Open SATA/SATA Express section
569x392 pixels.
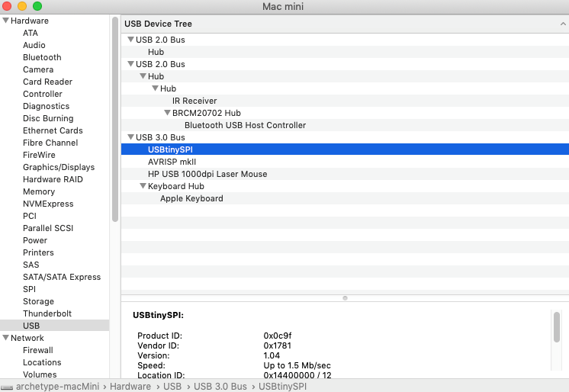click(x=62, y=277)
